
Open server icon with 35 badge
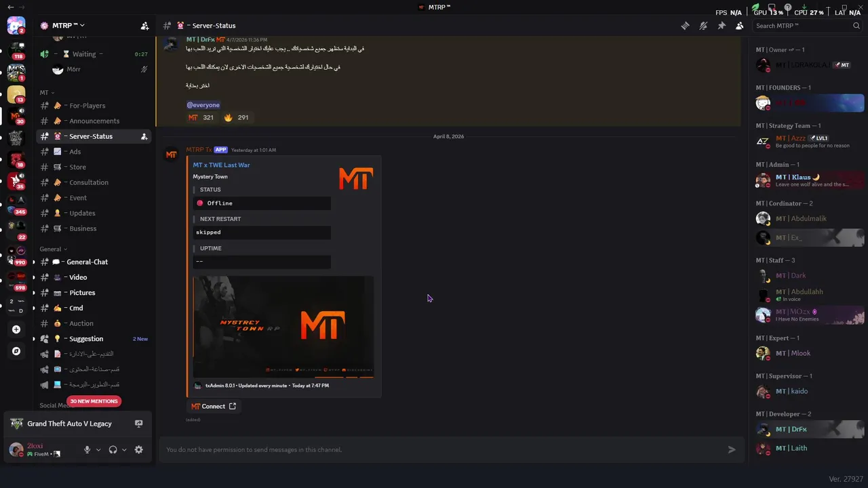point(16,181)
